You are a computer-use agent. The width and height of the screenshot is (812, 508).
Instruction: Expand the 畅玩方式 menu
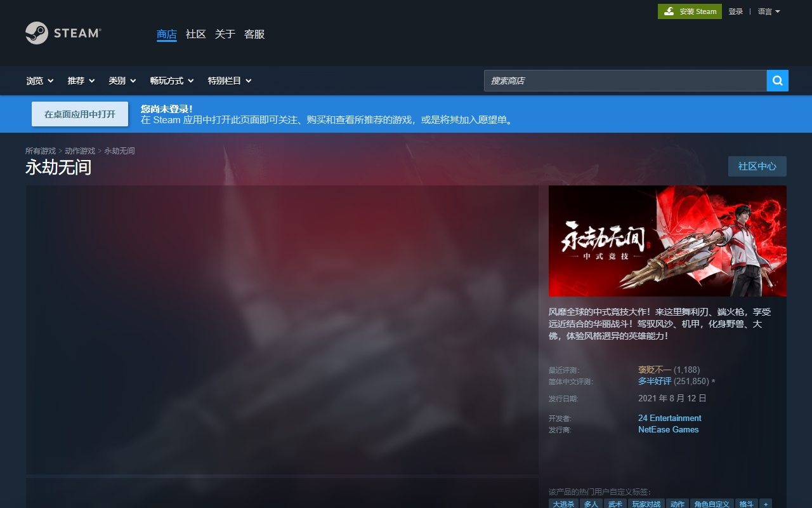173,81
